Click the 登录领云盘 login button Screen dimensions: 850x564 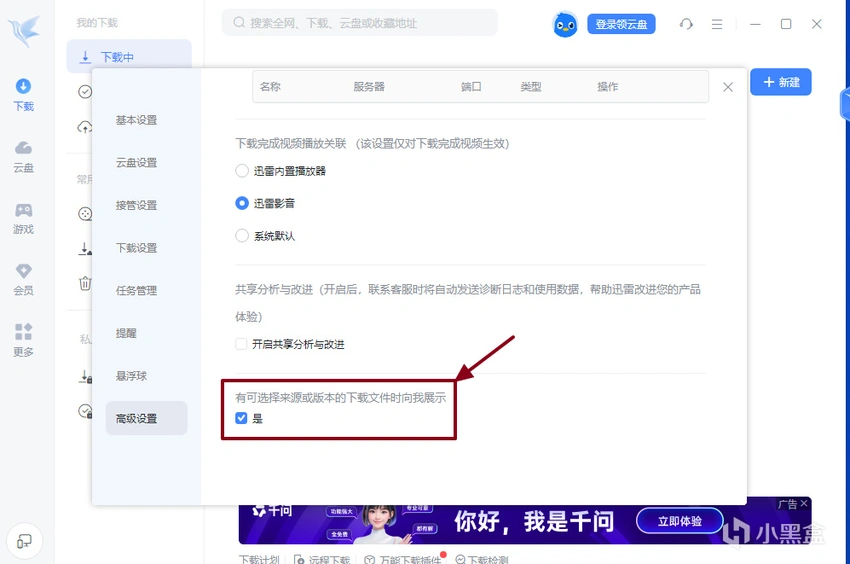click(621, 24)
